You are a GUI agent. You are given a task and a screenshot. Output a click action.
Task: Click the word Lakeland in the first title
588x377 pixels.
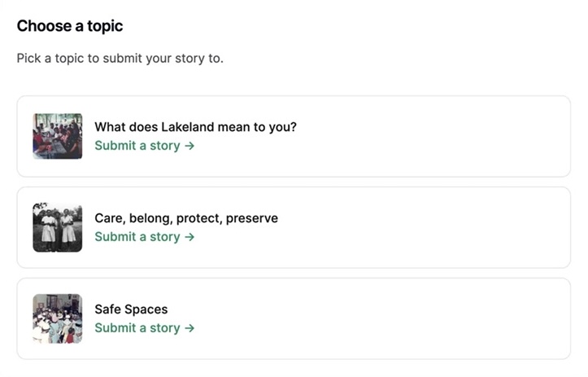click(x=188, y=127)
